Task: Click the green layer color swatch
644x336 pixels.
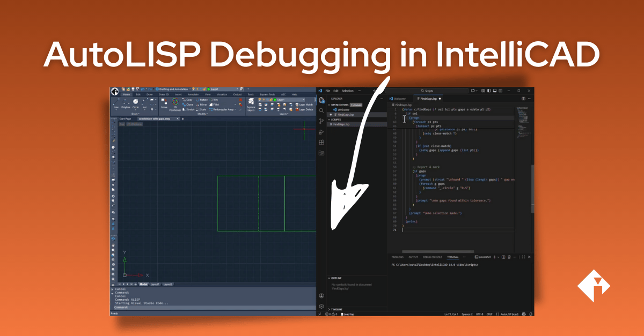Action: 275,100
